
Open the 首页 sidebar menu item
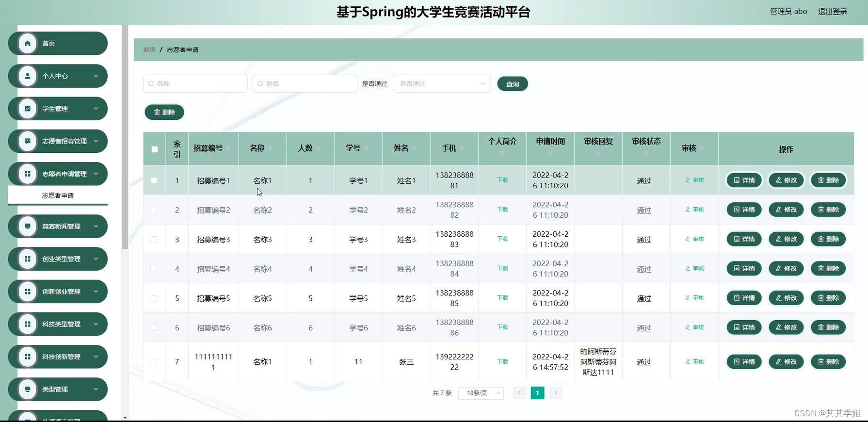tap(58, 44)
